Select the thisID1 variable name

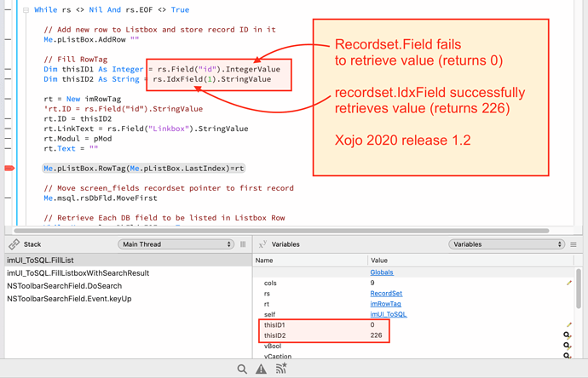(x=274, y=325)
